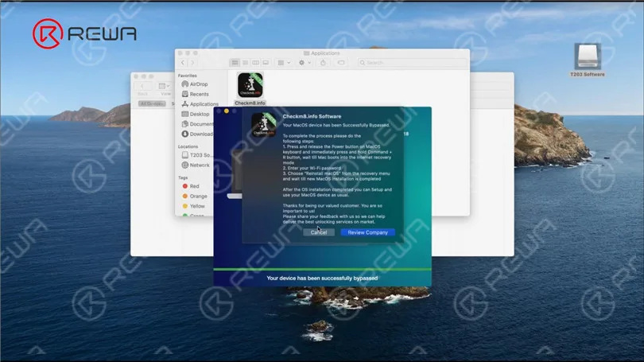Click the All Devices tab in rear window
This screenshot has height=362, width=644.
point(152,103)
